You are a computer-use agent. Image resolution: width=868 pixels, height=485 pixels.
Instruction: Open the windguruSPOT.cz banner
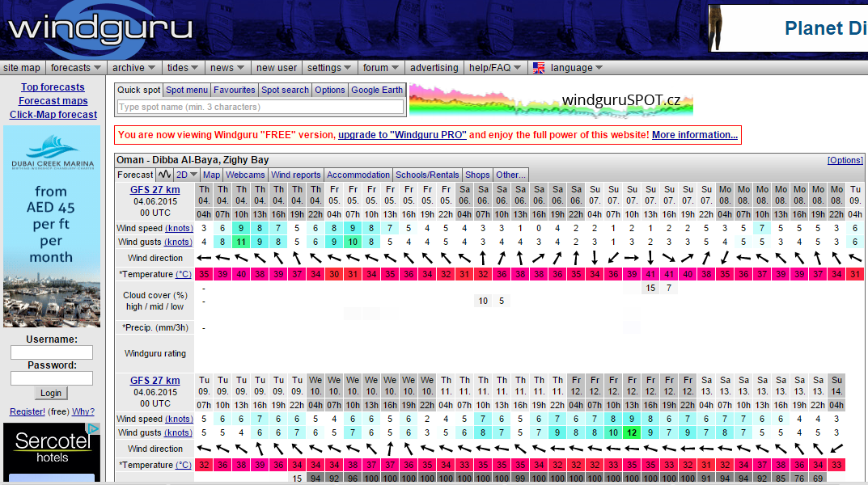pyautogui.click(x=552, y=101)
